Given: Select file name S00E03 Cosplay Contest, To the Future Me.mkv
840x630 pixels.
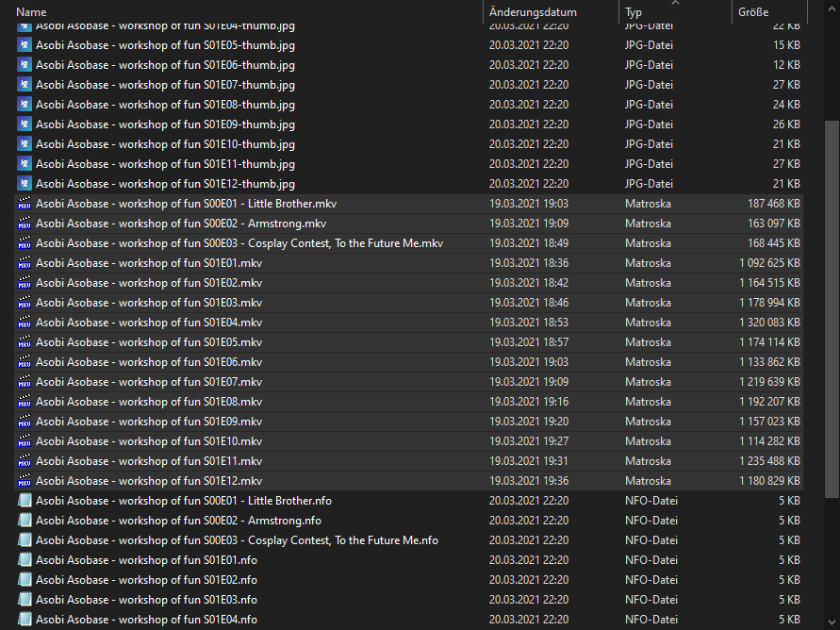Looking at the screenshot, I should click(239, 243).
